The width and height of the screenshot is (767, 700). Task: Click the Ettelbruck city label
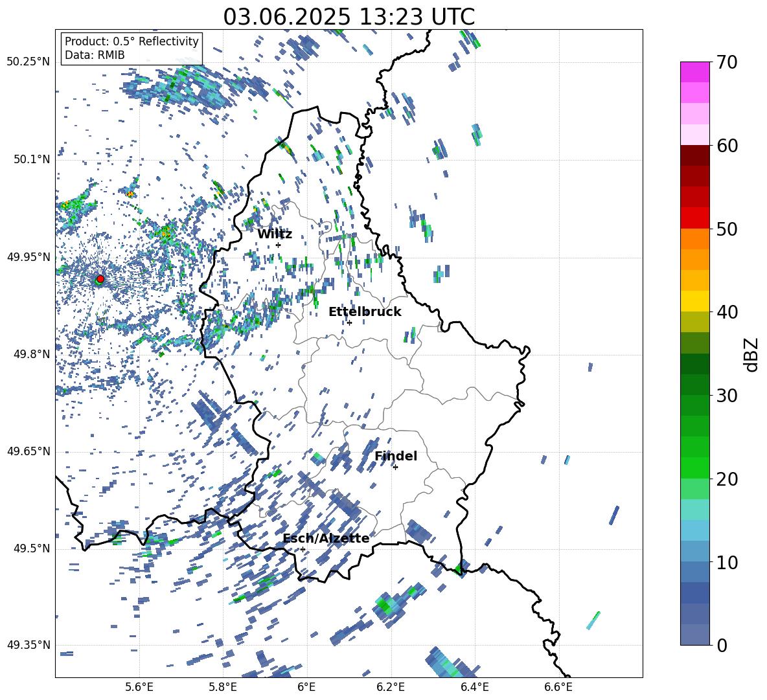coord(365,312)
